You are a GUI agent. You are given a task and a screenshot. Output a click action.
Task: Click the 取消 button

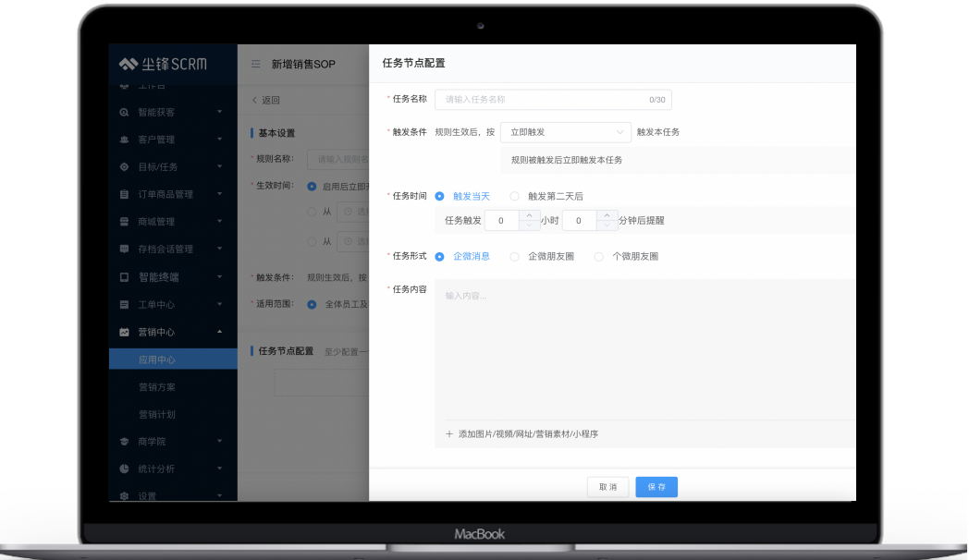(608, 487)
